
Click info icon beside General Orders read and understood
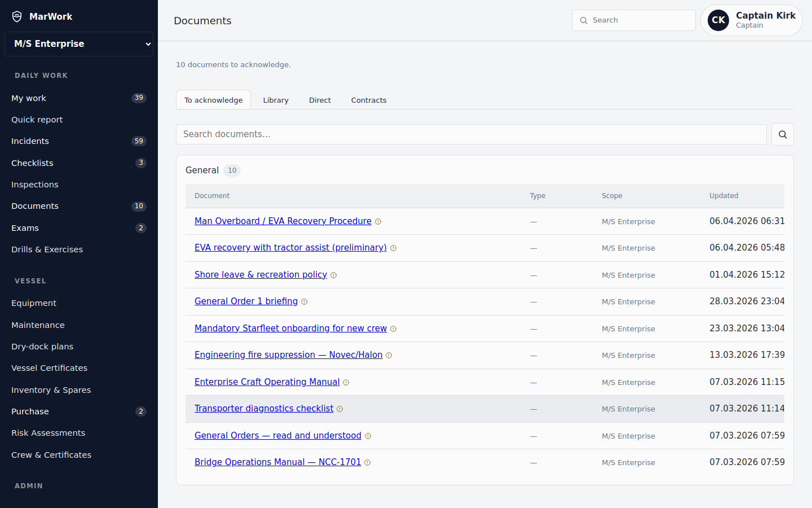tap(368, 436)
